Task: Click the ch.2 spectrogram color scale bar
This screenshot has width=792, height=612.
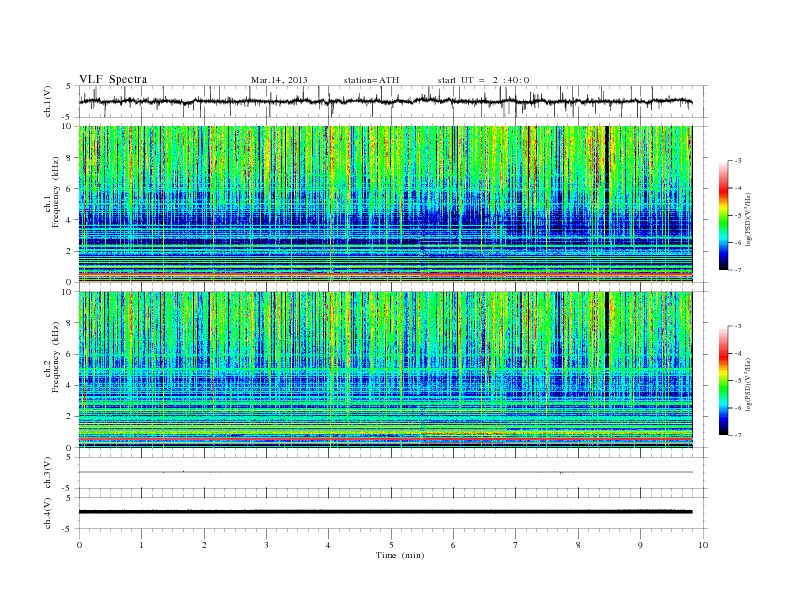Action: click(723, 381)
